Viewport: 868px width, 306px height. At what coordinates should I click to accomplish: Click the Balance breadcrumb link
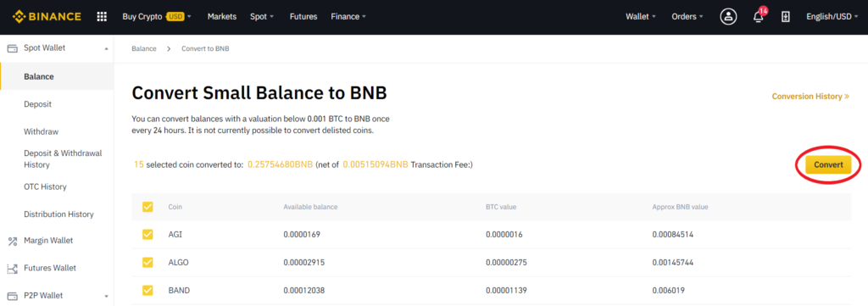[144, 48]
